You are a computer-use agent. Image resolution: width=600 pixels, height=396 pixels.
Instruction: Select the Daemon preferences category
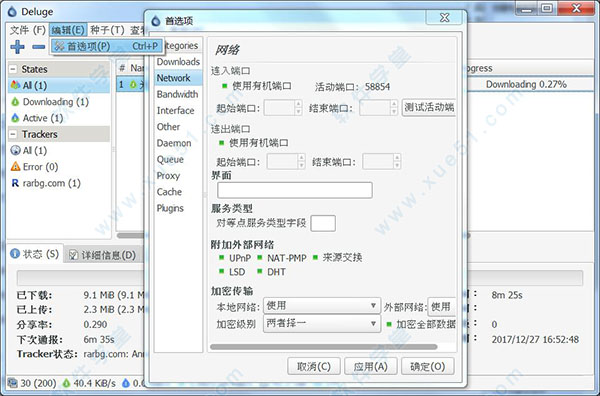178,143
